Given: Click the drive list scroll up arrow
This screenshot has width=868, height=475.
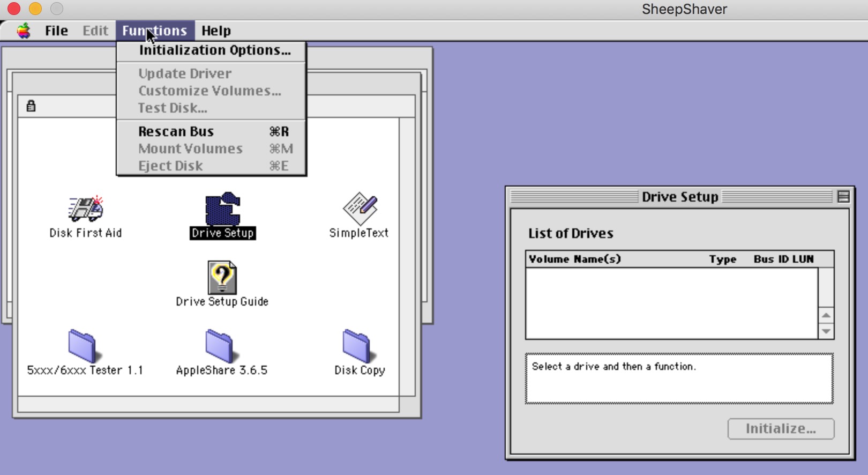Looking at the screenshot, I should click(x=826, y=315).
